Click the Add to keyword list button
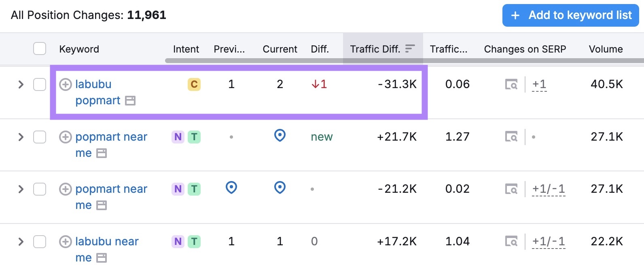The image size is (644, 274). pyautogui.click(x=570, y=15)
